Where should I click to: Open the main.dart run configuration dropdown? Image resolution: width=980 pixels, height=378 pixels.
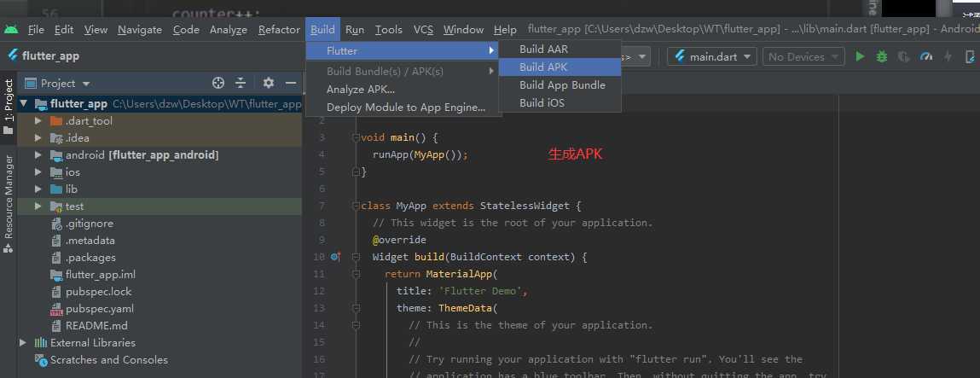tap(712, 56)
